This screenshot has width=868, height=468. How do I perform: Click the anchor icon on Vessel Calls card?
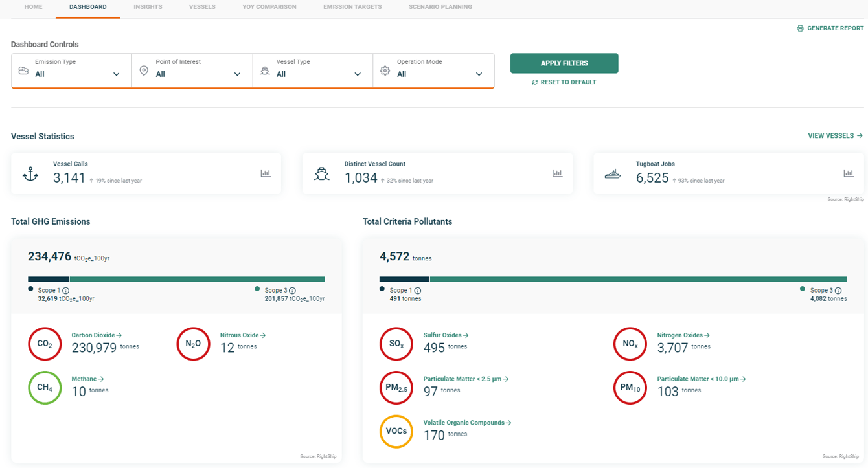click(30, 173)
